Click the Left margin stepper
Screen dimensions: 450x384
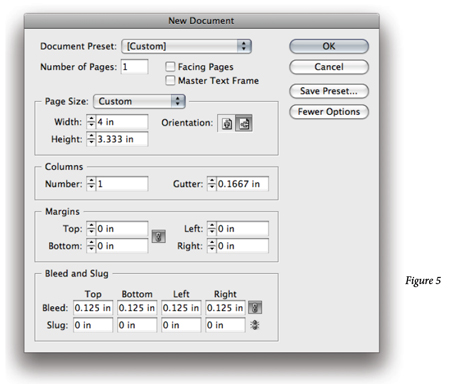212,229
